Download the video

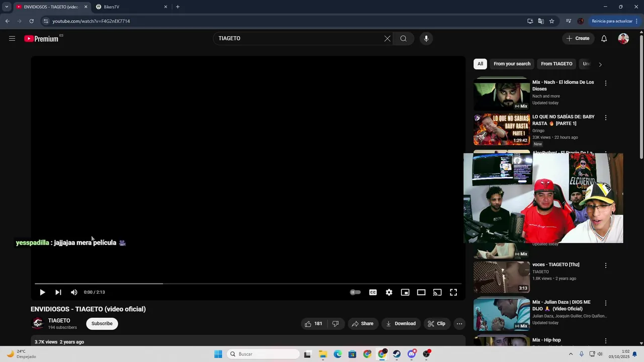(400, 324)
